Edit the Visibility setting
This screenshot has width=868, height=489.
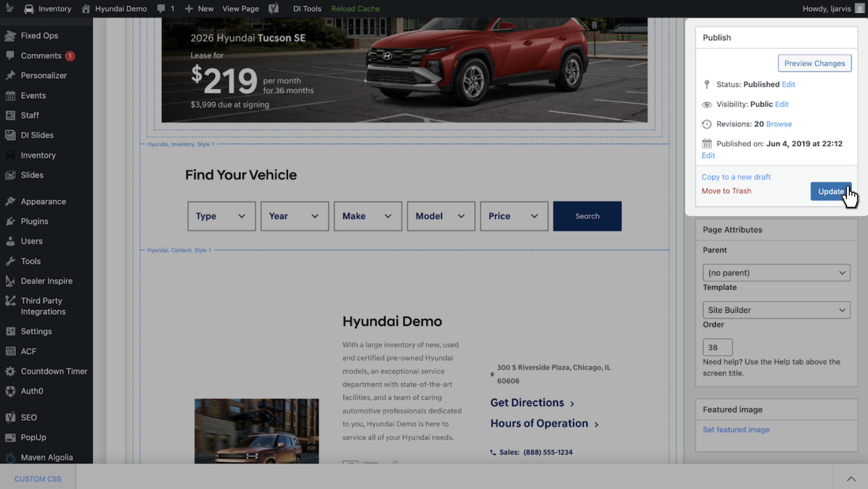click(782, 104)
